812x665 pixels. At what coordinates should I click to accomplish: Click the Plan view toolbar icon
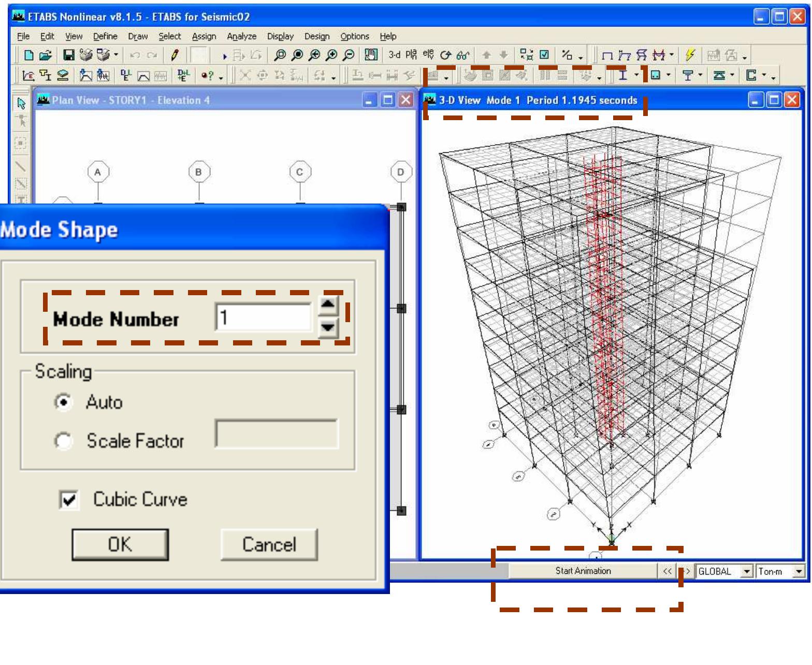411,55
